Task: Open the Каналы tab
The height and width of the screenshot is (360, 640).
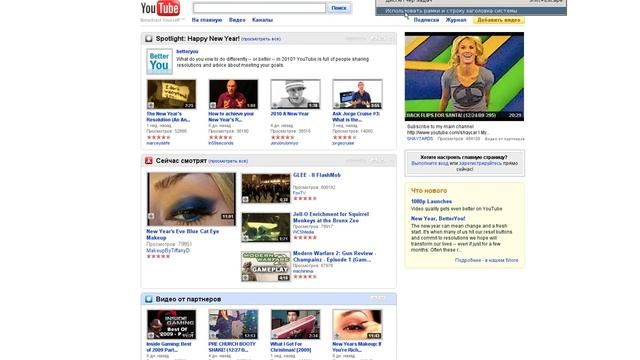Action: [x=262, y=20]
